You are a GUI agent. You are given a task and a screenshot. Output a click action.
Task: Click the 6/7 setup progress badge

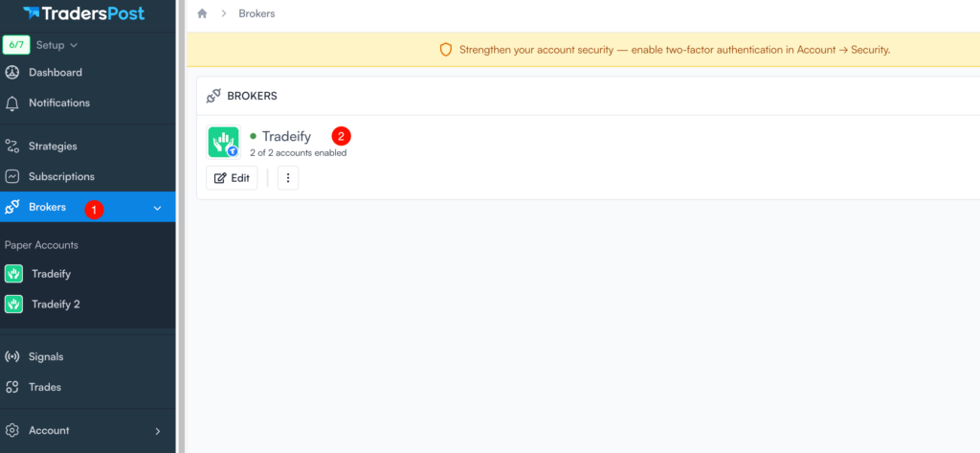tap(16, 45)
